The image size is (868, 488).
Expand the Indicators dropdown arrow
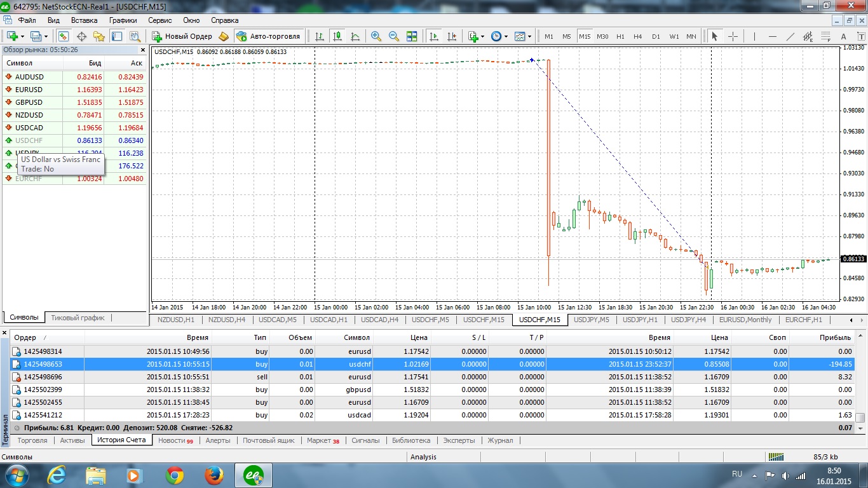coord(483,36)
